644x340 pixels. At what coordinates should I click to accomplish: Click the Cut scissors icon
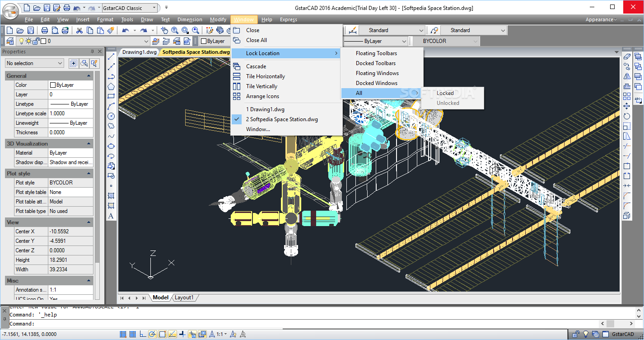click(x=79, y=30)
